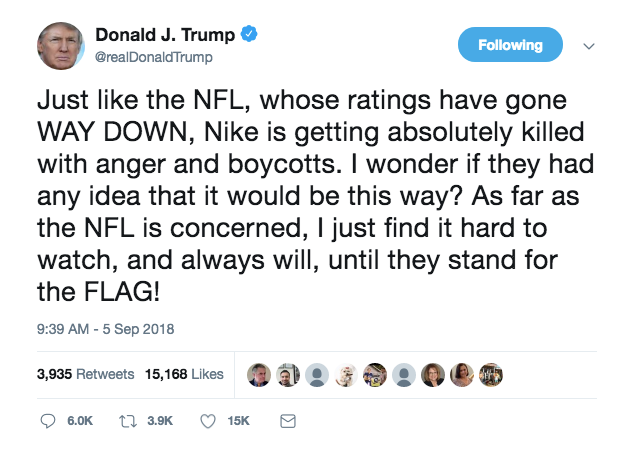Click the 3.9K retweet count
The height and width of the screenshot is (450, 632).
coord(161,422)
